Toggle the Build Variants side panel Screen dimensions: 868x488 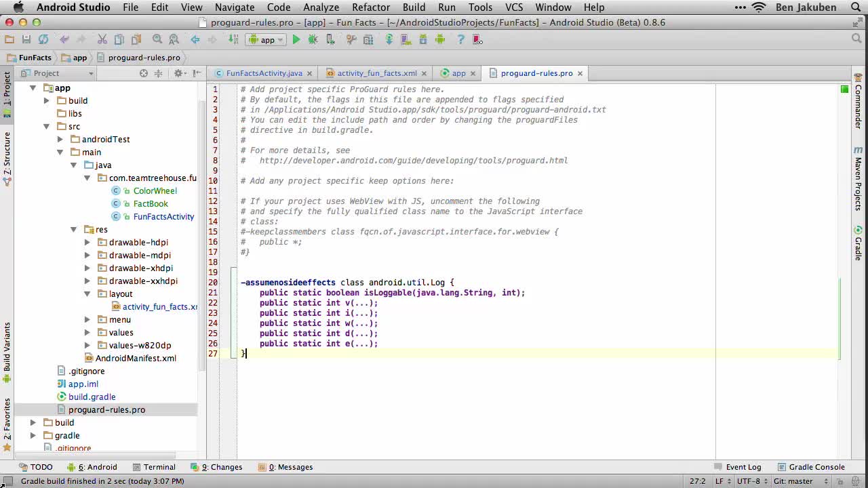coord(7,352)
